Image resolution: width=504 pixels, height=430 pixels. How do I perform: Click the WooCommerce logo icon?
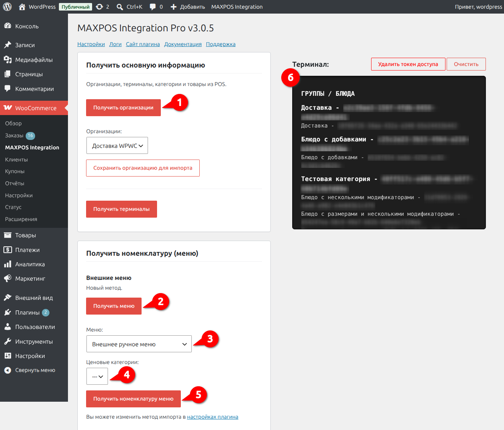[x=8, y=108]
